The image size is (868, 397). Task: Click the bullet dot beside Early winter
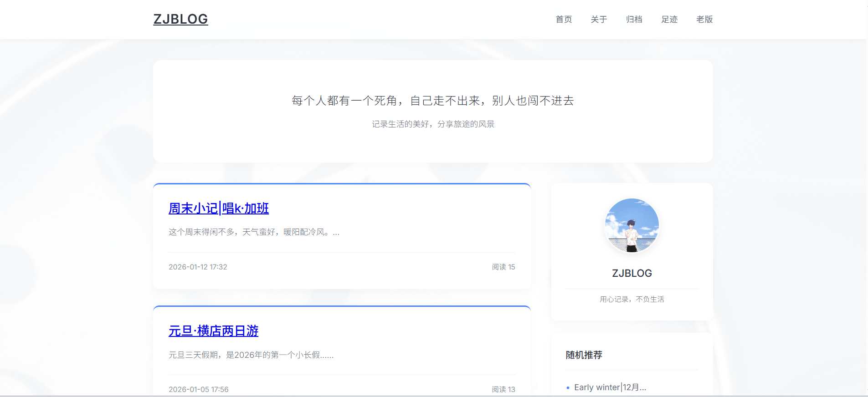click(x=568, y=388)
